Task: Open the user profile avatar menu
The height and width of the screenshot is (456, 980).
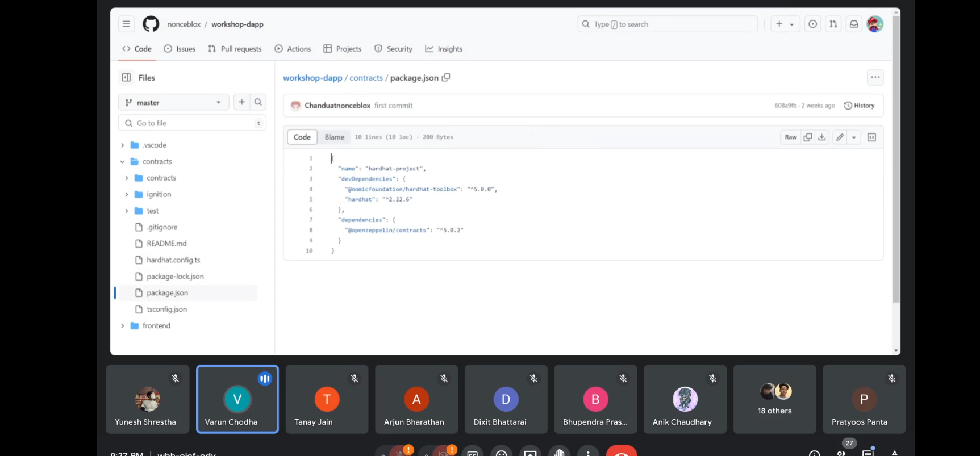Action: [x=875, y=24]
